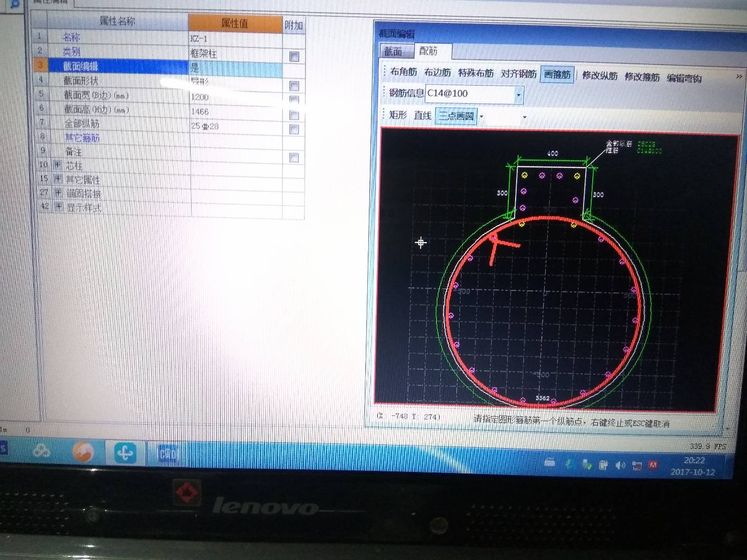This screenshot has height=560, width=747.
Task: Click the keyboard tray icon
Action: point(549,463)
